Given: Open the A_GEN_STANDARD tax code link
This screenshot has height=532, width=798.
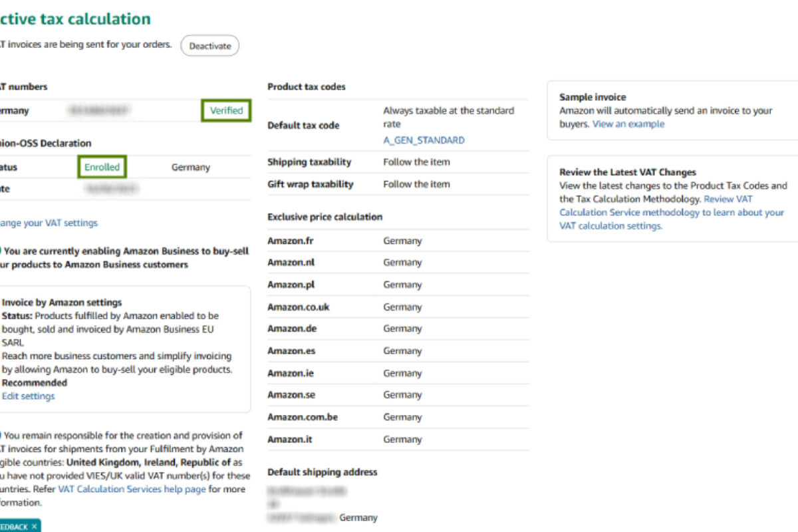Looking at the screenshot, I should tap(424, 140).
